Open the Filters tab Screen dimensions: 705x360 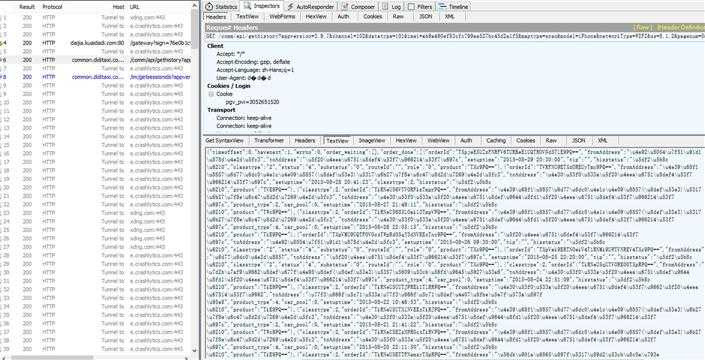click(x=420, y=7)
